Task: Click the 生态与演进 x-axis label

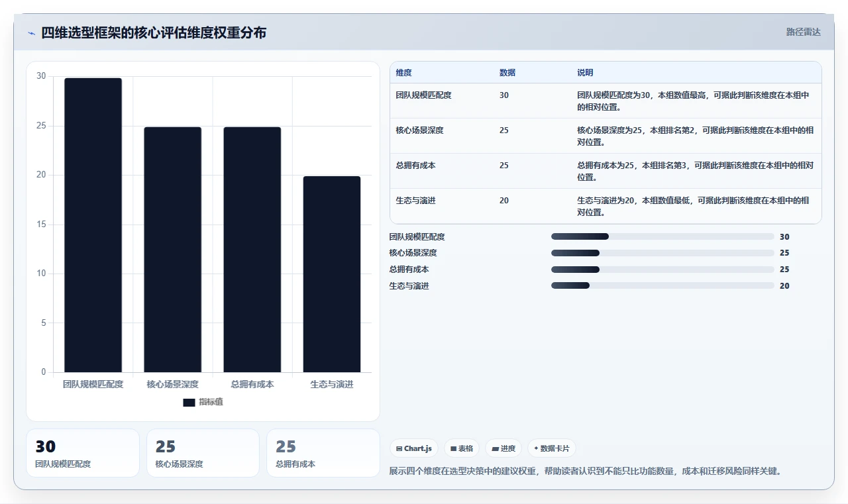Action: coord(332,384)
